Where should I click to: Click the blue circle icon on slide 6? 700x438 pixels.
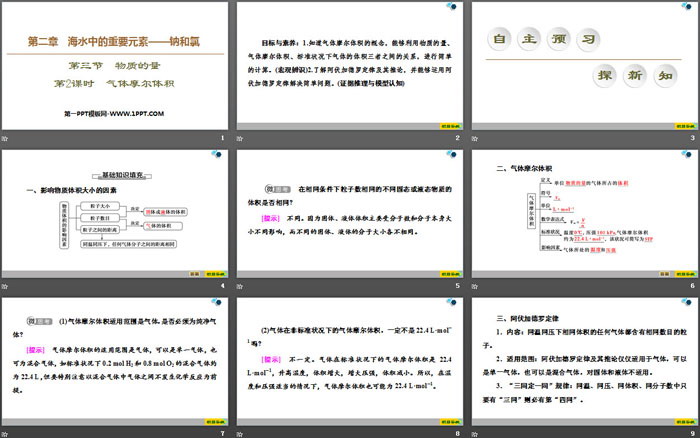[479, 153]
